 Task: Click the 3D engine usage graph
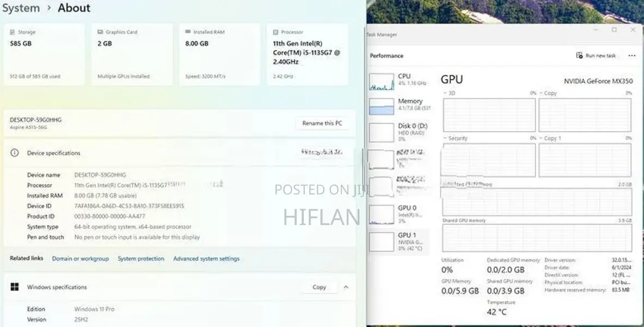(x=489, y=115)
